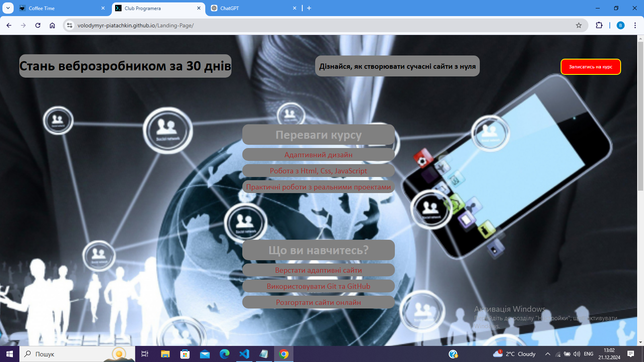Screen dimensions: 644x362
Task: Go forward in browser history
Action: [x=23, y=25]
